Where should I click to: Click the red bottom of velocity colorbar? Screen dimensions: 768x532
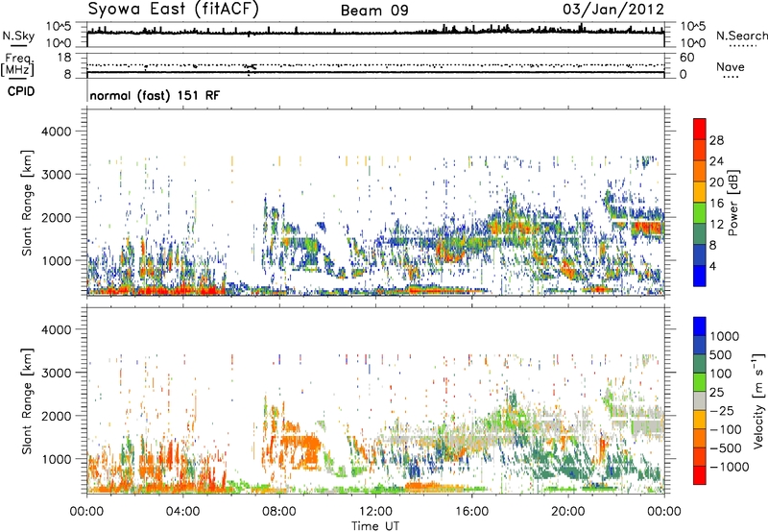[x=700, y=475]
